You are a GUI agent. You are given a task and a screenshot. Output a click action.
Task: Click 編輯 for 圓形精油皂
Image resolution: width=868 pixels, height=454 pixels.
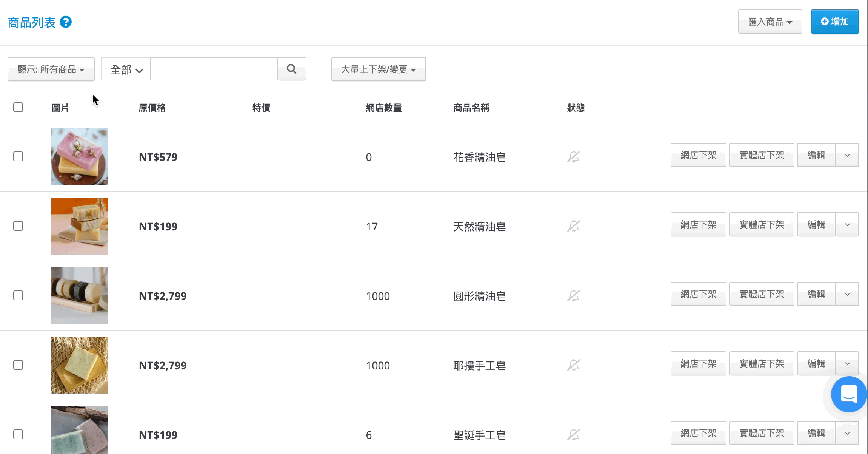pyautogui.click(x=816, y=294)
